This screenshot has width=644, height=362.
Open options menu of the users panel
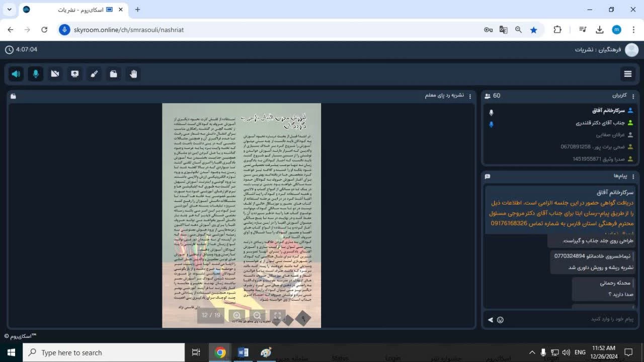633,96
